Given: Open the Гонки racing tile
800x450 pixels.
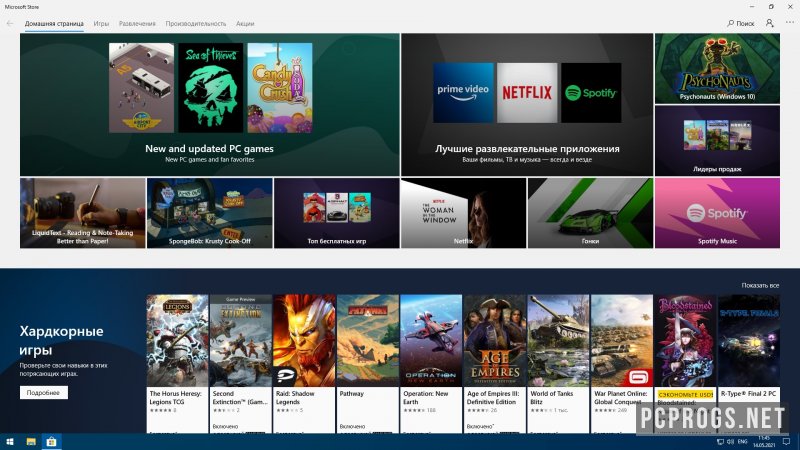Looking at the screenshot, I should (x=590, y=213).
